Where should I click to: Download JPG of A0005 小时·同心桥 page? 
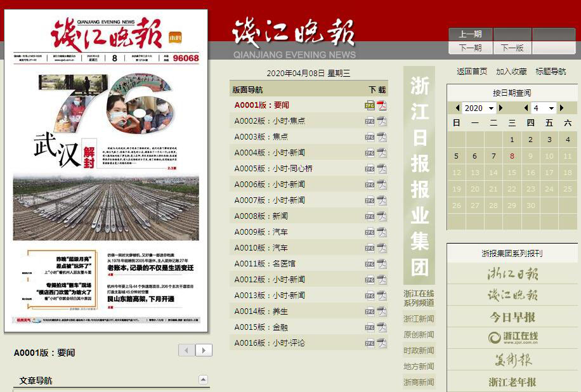(369, 169)
